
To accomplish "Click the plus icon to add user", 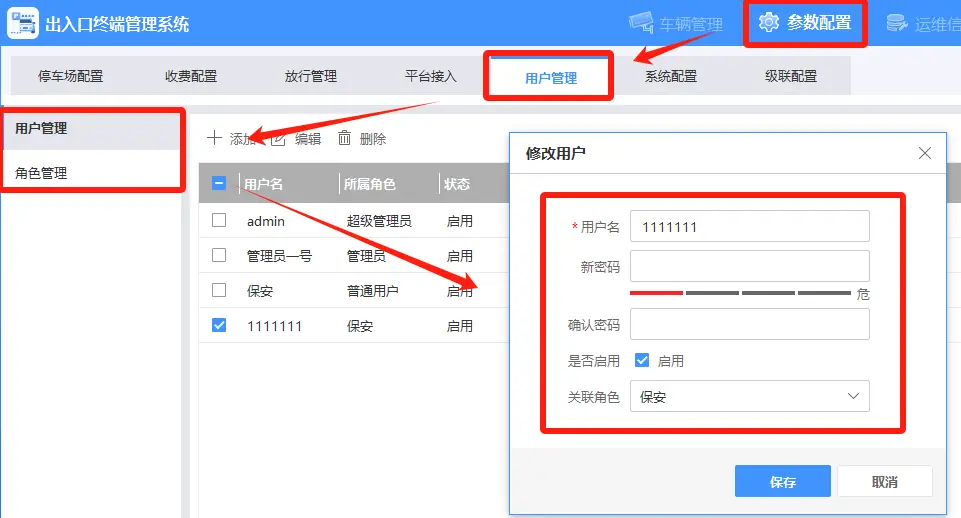I will tap(214, 138).
